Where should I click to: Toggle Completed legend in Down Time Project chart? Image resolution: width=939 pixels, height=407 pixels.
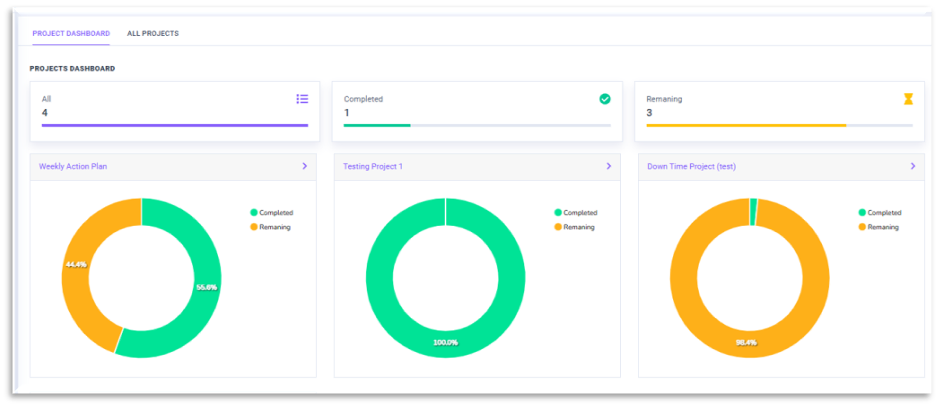879,212
